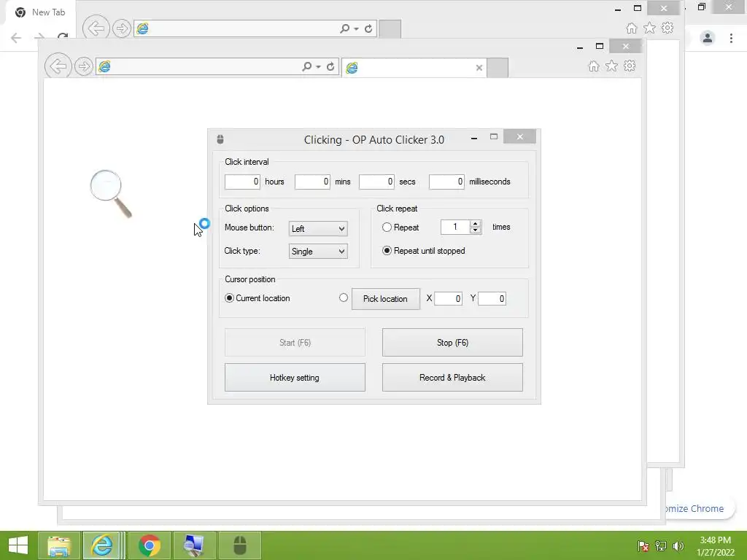Click Customize Chrome link

693,508
